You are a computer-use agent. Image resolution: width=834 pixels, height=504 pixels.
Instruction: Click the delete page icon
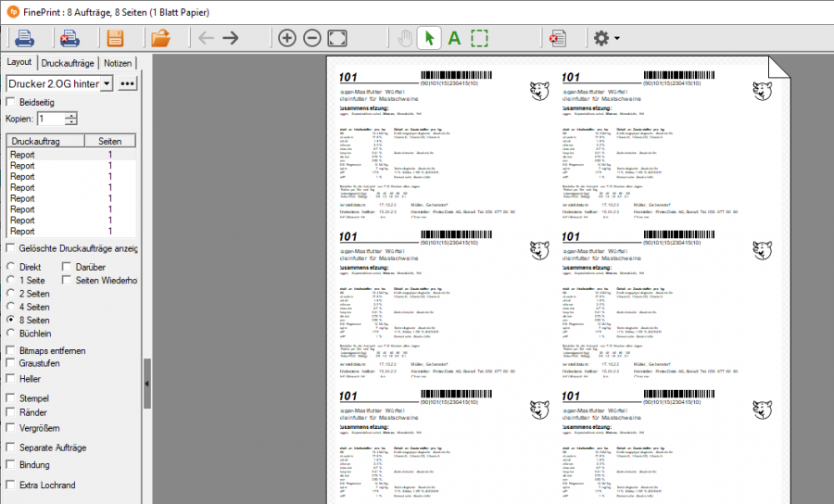pos(558,38)
